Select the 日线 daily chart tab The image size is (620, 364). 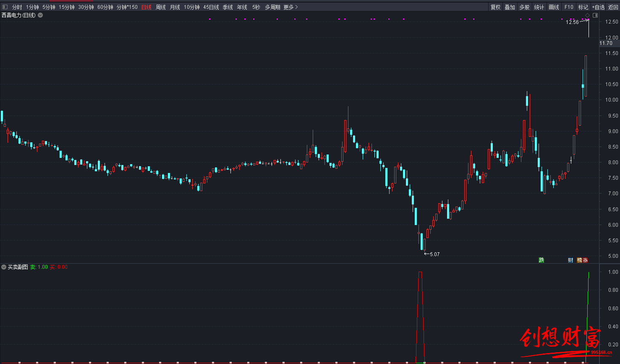pyautogui.click(x=146, y=7)
